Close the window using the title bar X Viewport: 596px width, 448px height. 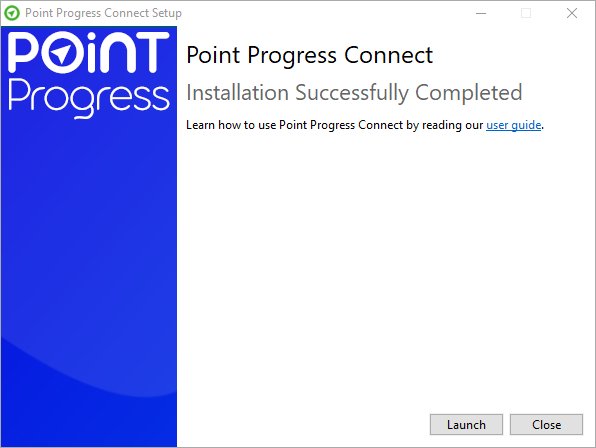tap(572, 13)
